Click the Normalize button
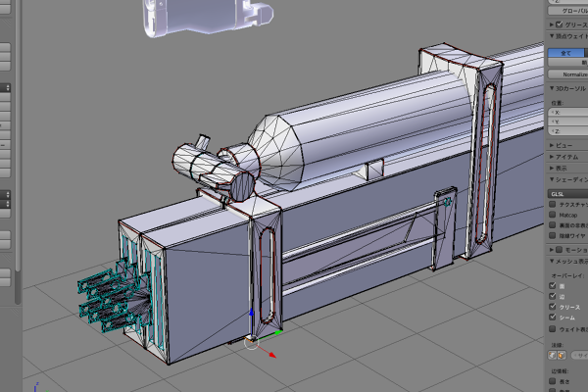This screenshot has width=588, height=392. tap(567, 74)
